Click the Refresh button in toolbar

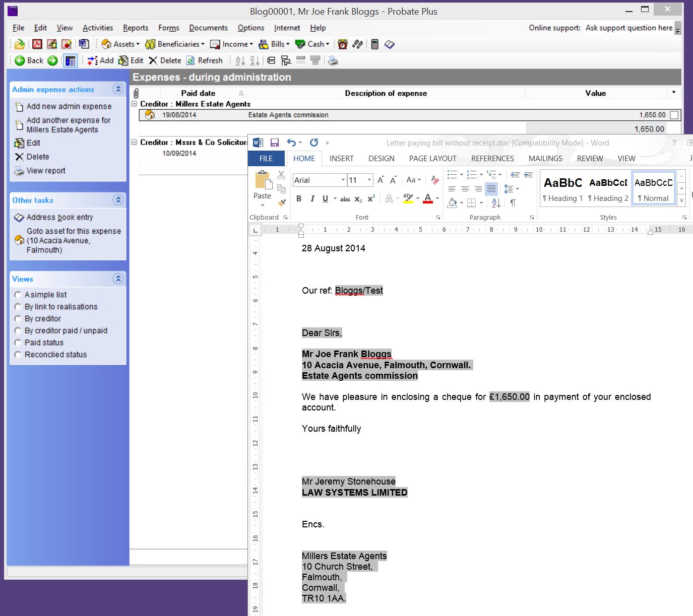(205, 61)
